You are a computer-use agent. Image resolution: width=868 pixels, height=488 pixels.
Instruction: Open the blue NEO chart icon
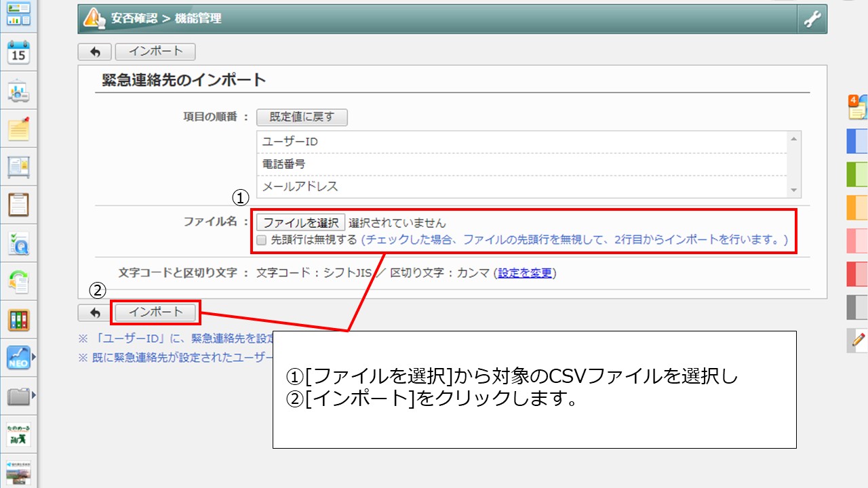(18, 357)
